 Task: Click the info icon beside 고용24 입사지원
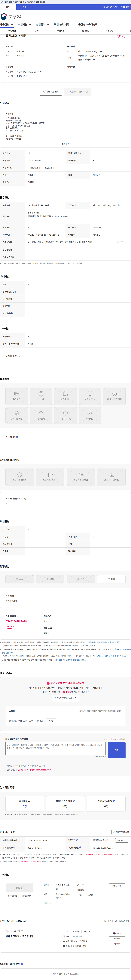tap(114, 801)
